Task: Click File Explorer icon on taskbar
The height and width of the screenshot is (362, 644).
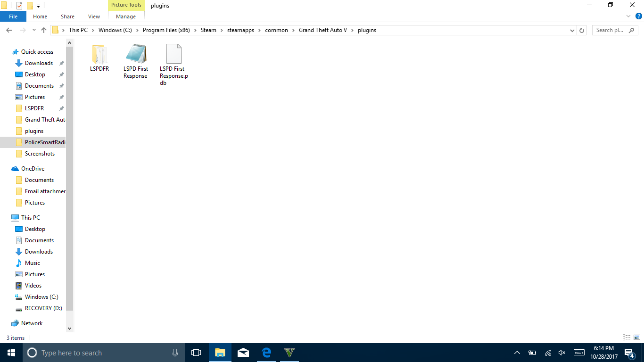Action: 220,353
